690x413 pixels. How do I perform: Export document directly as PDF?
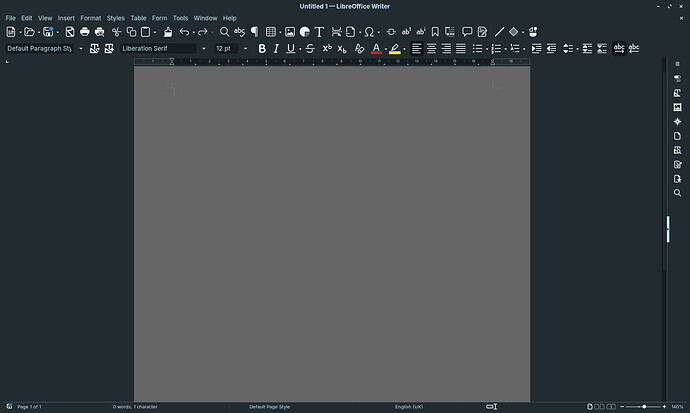click(70, 32)
